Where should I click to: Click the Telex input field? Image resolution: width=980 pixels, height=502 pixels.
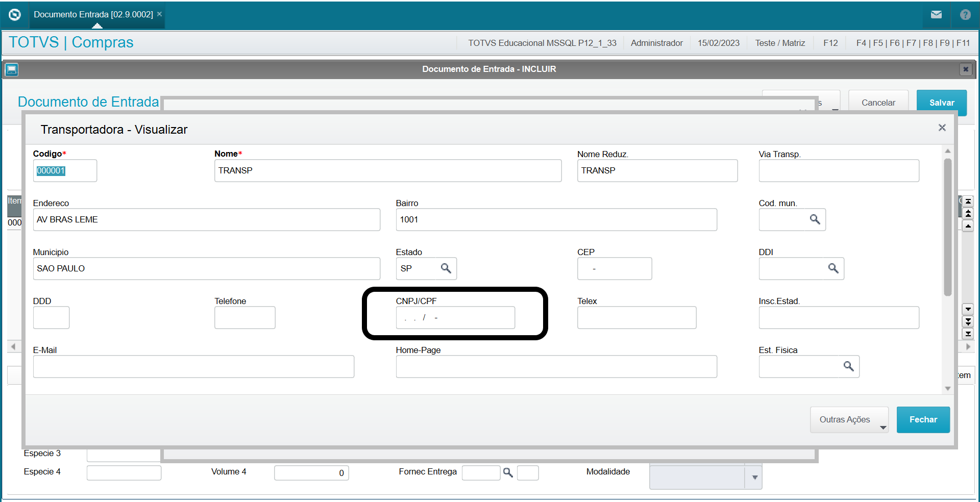[x=637, y=317]
